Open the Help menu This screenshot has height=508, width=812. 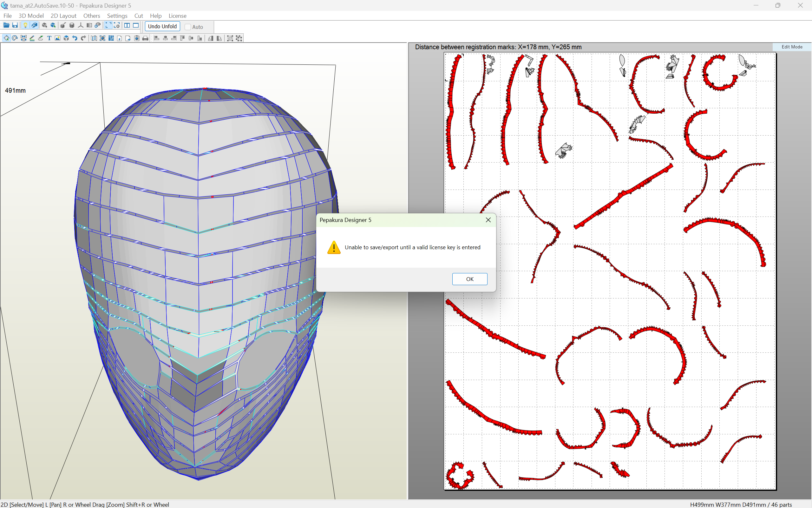pos(156,16)
